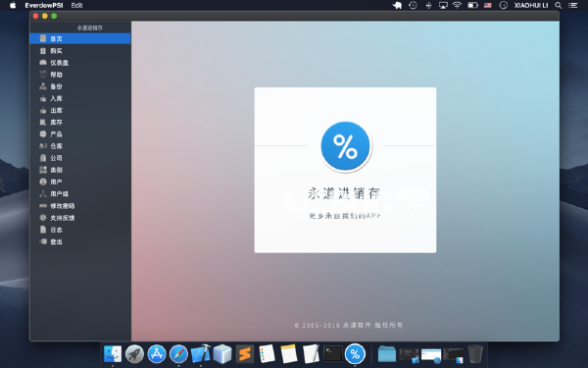Screen dimensions: 588x368
Task: Open the Apple menu
Action: (13, 5)
